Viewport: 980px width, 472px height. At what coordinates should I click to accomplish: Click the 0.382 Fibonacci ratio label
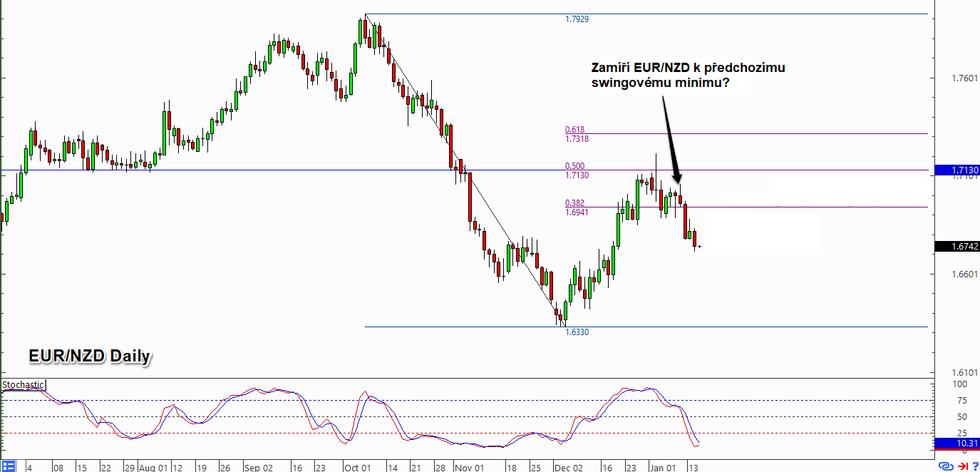[574, 203]
